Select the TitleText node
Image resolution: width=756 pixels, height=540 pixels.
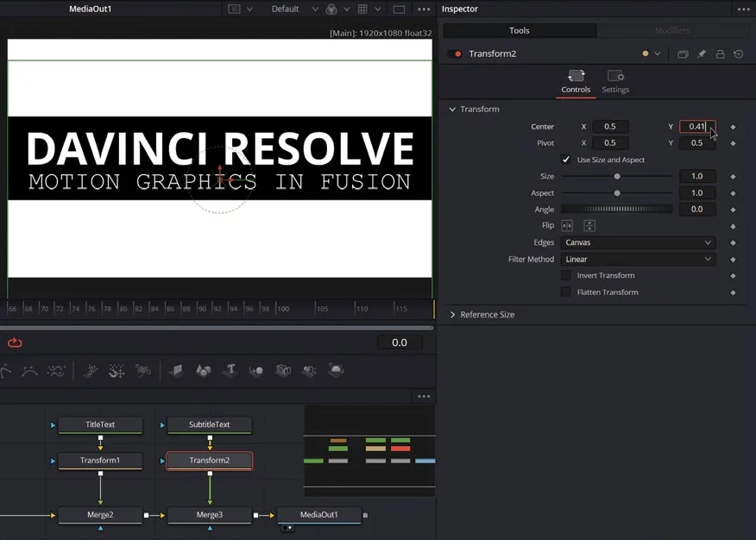(100, 425)
